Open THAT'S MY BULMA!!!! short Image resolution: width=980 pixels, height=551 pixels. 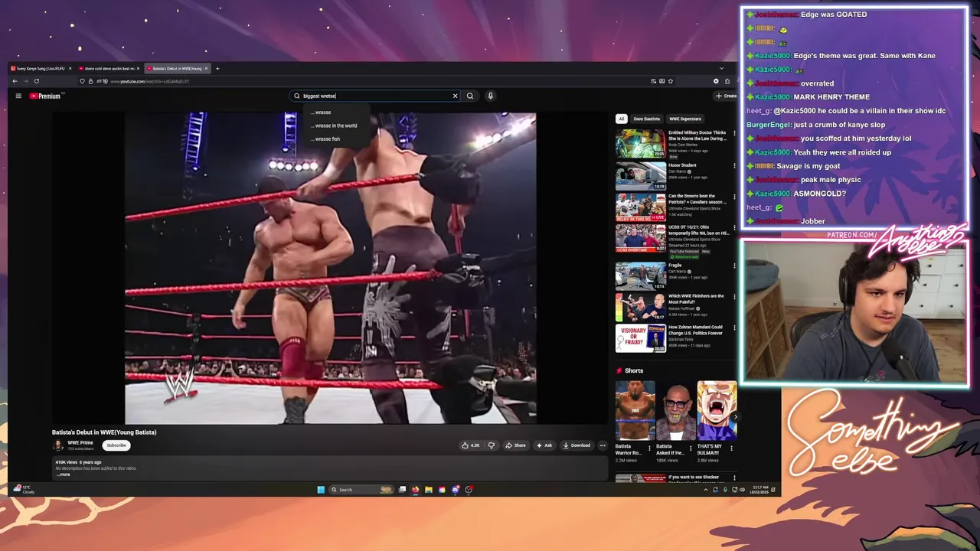click(x=717, y=410)
